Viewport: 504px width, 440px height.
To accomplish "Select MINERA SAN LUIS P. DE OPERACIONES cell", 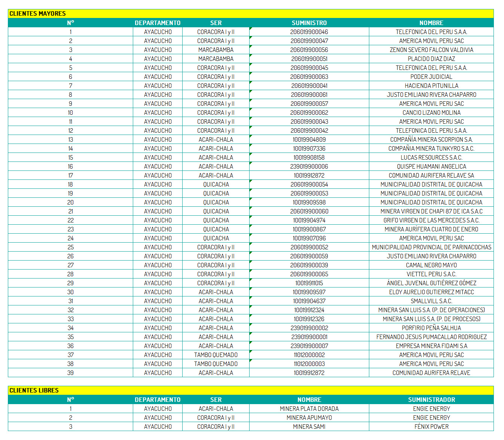I will pos(431,310).
